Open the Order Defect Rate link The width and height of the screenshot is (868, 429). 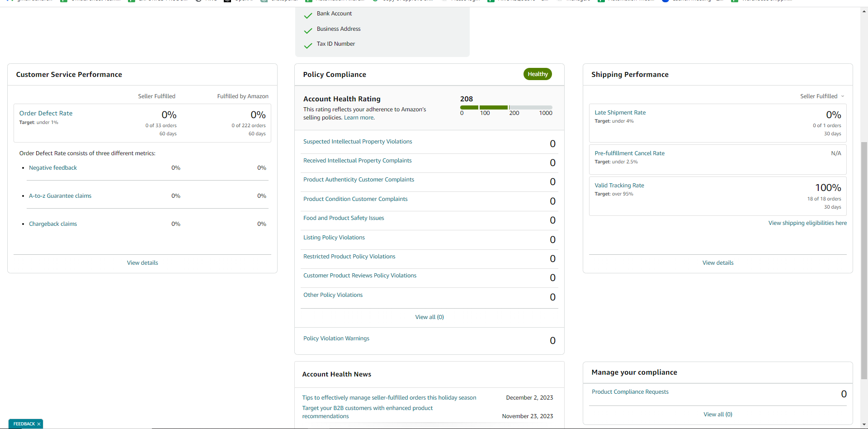46,113
